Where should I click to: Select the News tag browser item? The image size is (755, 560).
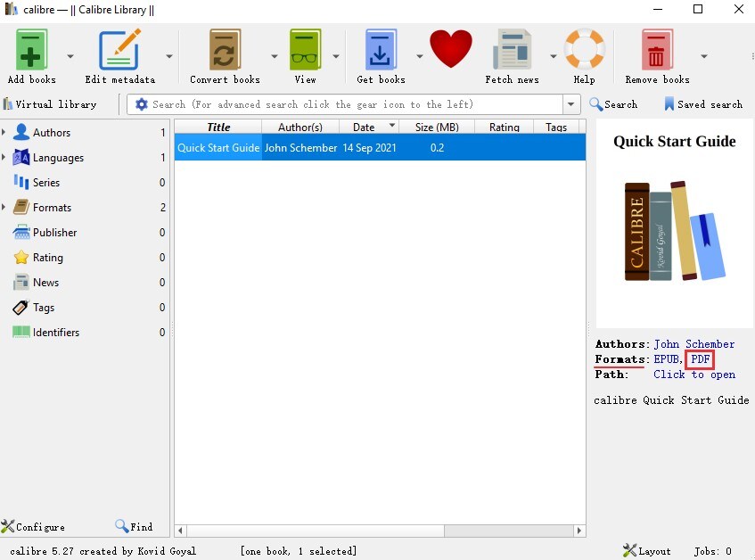pos(45,282)
